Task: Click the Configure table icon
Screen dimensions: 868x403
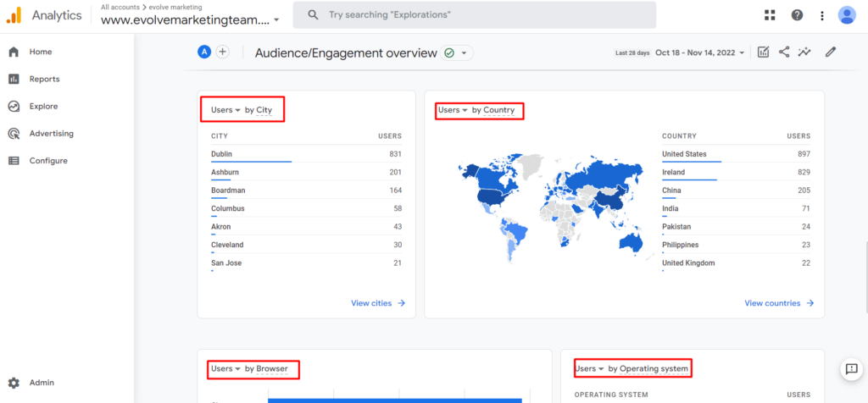Action: coord(14,161)
